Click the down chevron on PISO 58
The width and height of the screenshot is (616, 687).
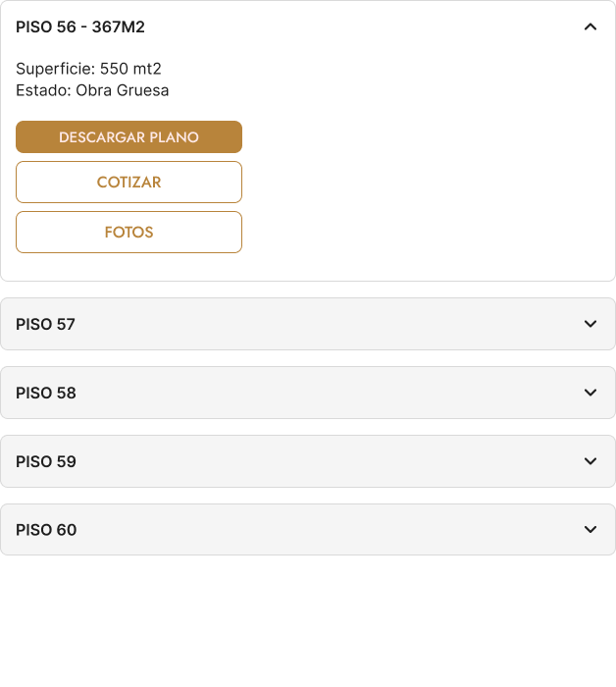pyautogui.click(x=590, y=393)
